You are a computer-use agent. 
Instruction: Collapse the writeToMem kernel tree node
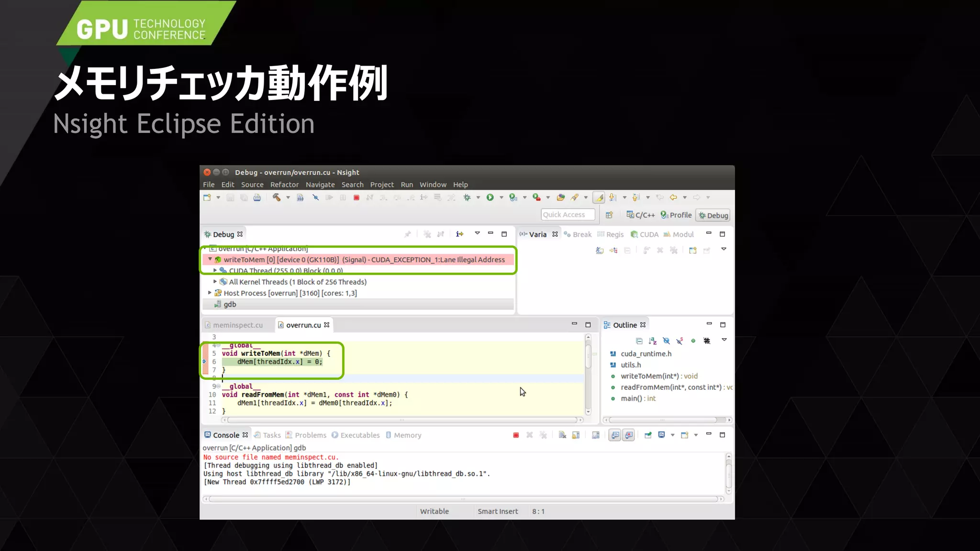[210, 259]
